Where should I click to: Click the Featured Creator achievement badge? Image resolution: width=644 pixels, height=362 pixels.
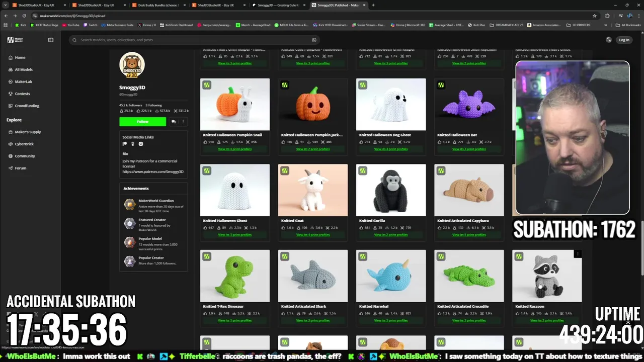click(x=130, y=223)
